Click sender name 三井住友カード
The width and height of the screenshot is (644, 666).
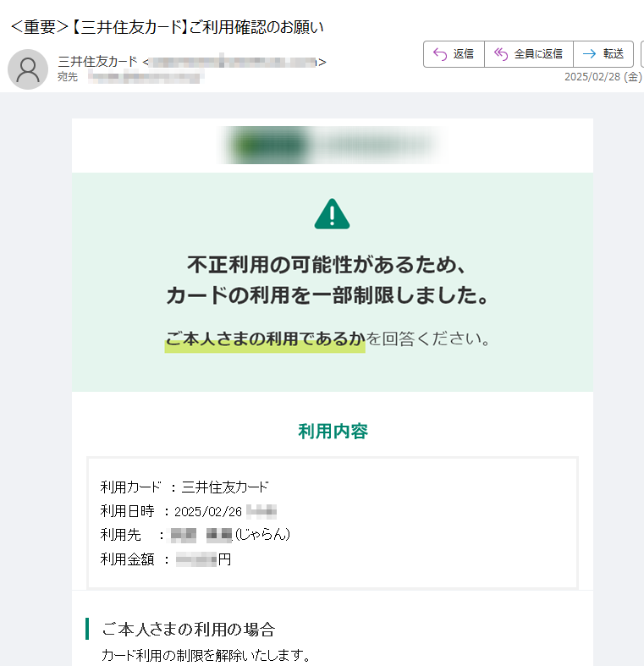pos(97,62)
